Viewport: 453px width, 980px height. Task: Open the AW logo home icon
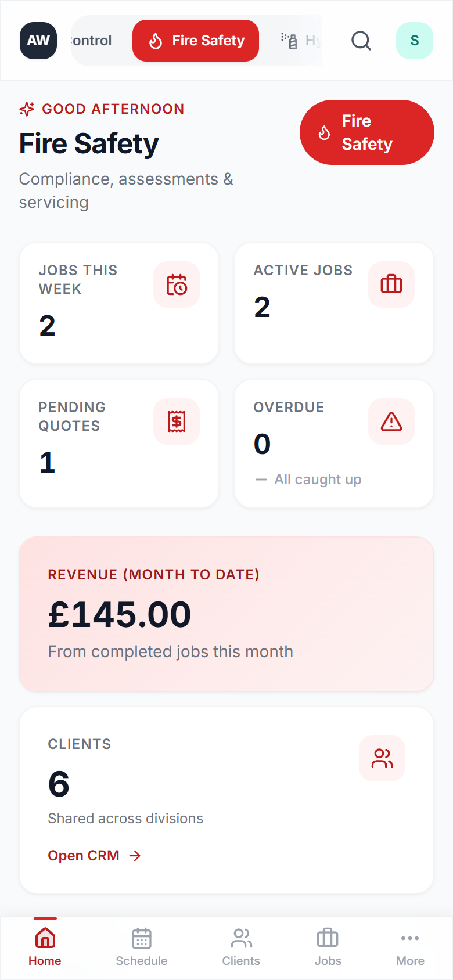[38, 41]
